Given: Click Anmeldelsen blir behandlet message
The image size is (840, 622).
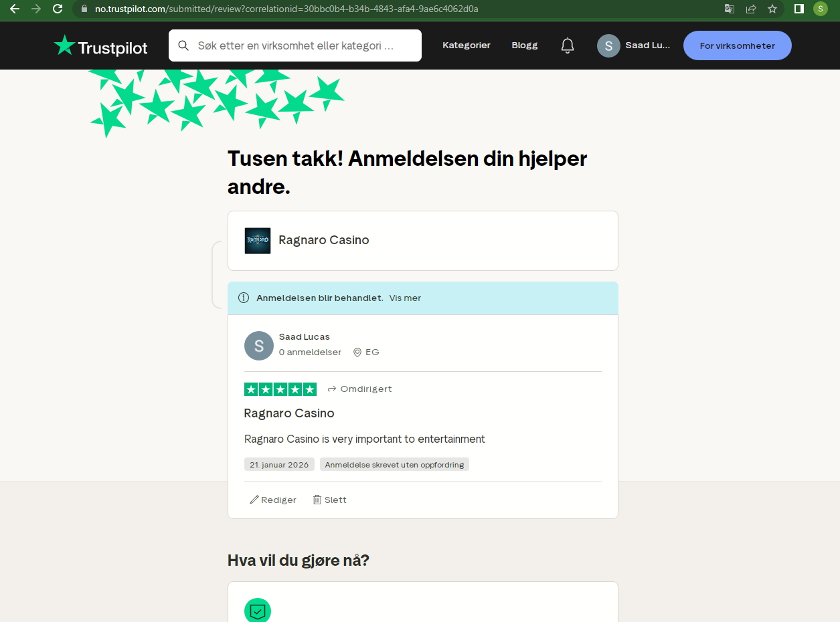Looking at the screenshot, I should (x=320, y=298).
